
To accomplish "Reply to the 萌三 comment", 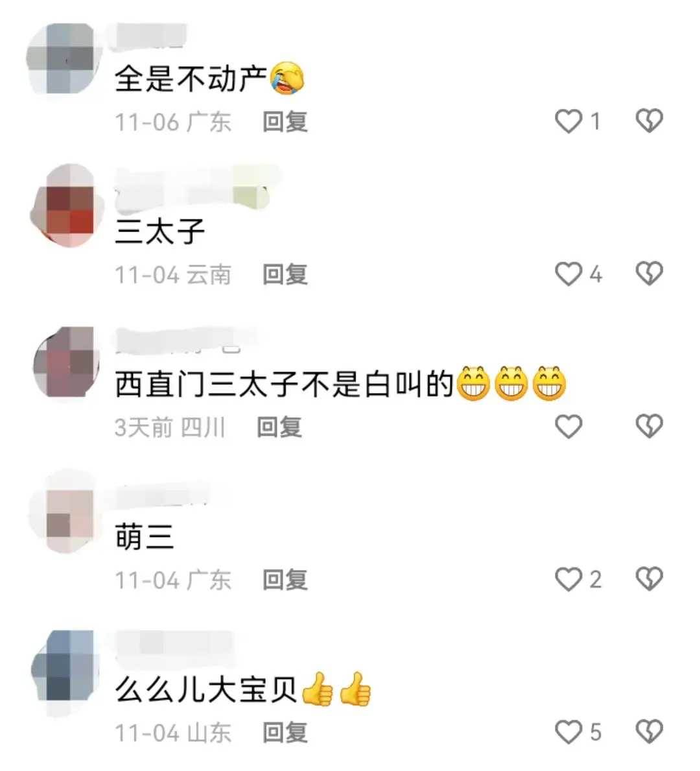I will [x=285, y=580].
